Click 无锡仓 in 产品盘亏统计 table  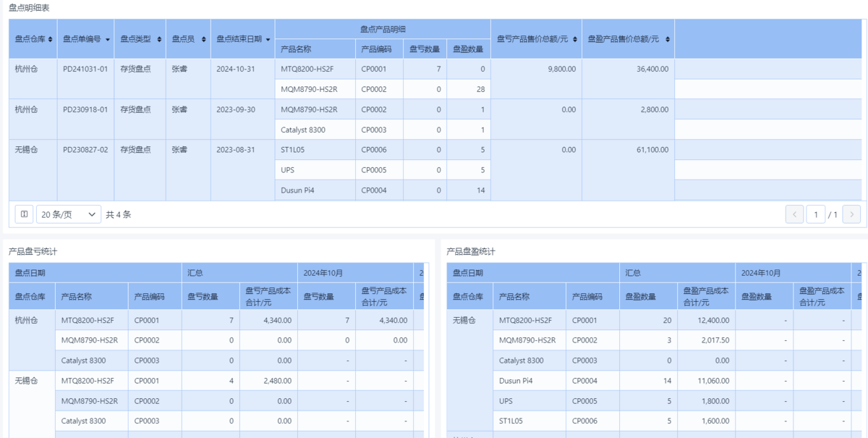click(x=26, y=380)
